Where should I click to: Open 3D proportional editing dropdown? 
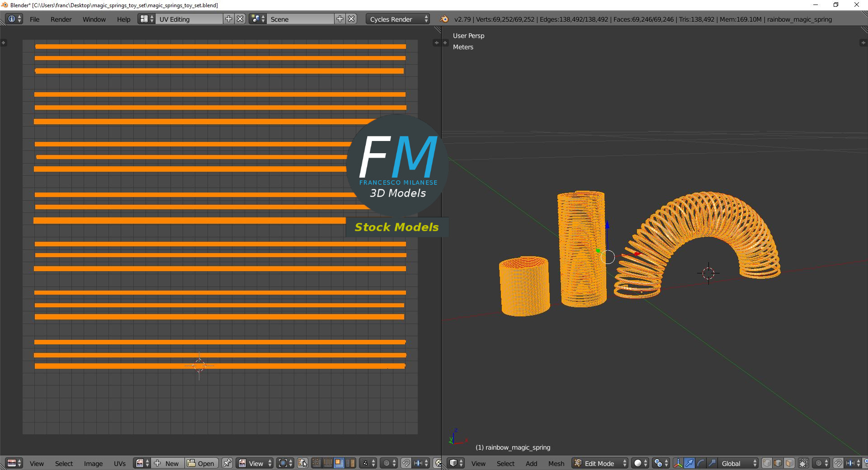(821, 463)
